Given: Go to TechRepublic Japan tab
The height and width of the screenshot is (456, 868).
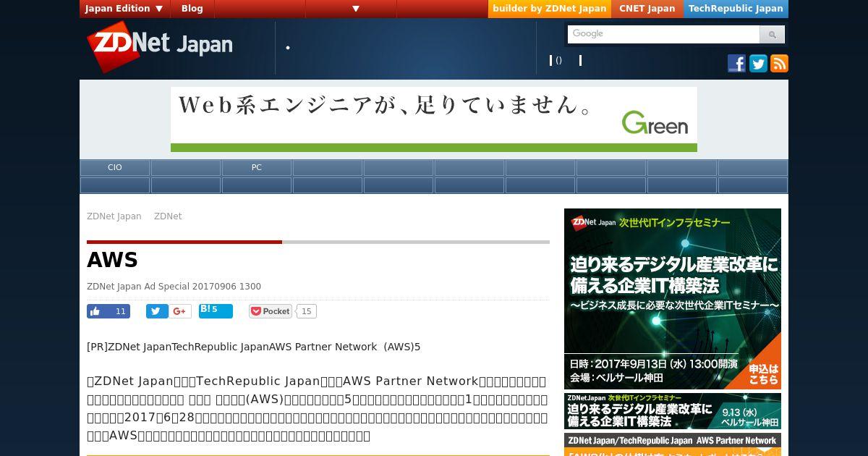Looking at the screenshot, I should [736, 9].
